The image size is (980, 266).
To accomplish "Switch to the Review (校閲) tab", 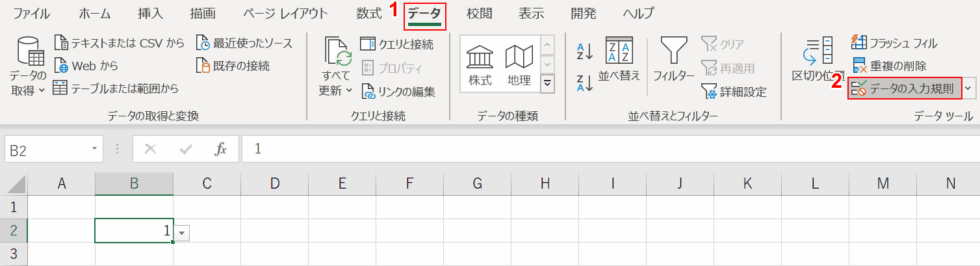I will [480, 13].
